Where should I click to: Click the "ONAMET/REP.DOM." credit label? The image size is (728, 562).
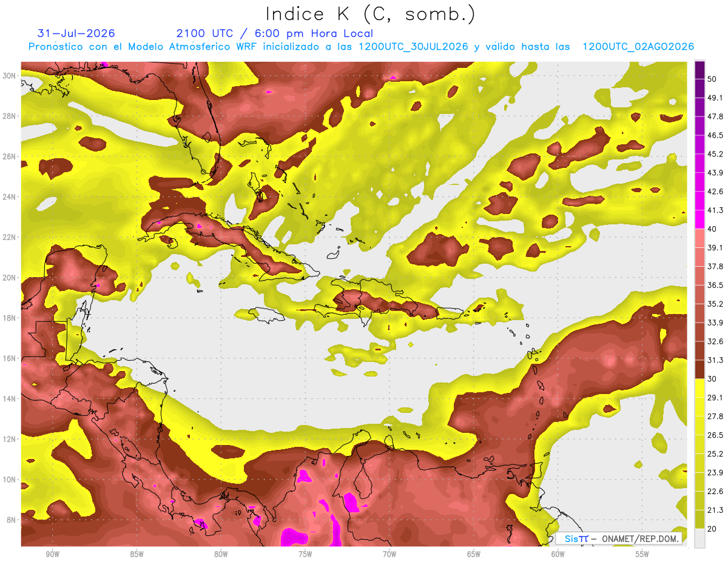(641, 538)
